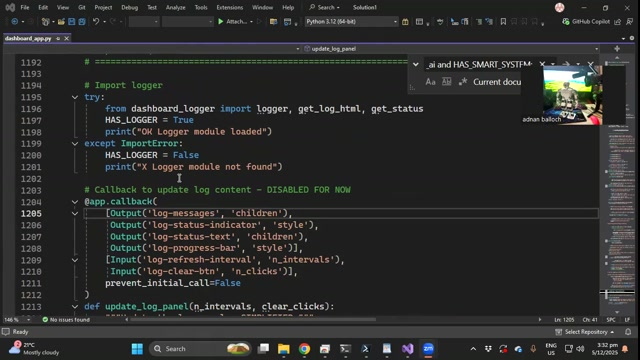Collapse the Input list on line 1209
640x360 pixels.
[75, 260]
